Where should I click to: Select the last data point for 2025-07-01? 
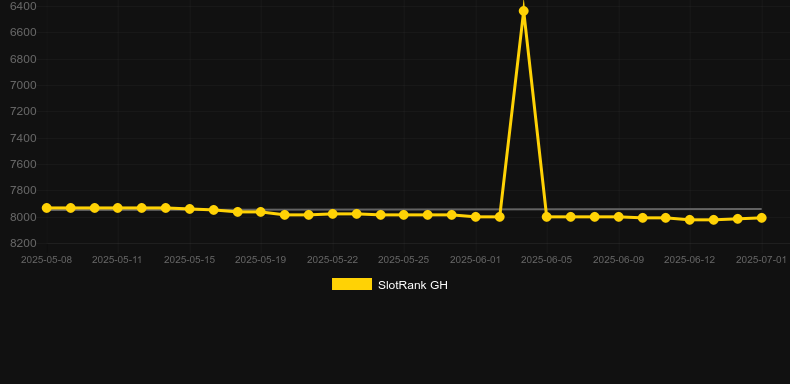pyautogui.click(x=761, y=218)
